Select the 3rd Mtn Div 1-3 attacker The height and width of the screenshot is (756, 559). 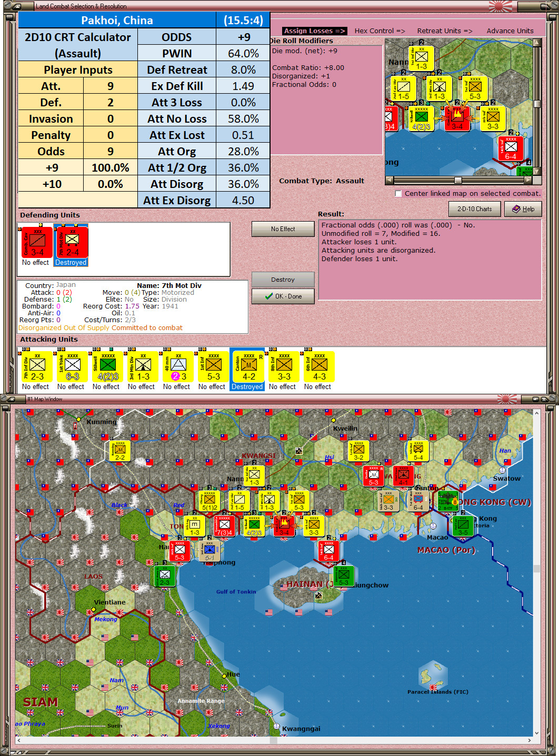[143, 366]
